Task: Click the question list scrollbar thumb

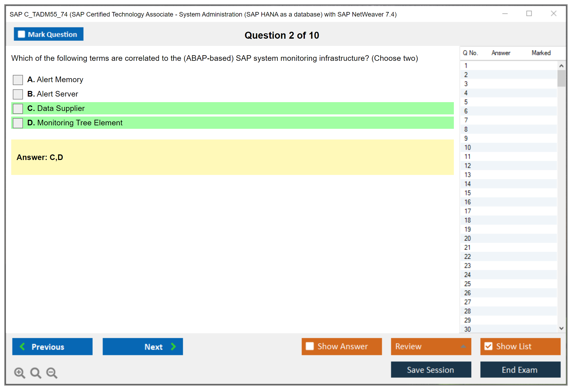Action: [561, 78]
